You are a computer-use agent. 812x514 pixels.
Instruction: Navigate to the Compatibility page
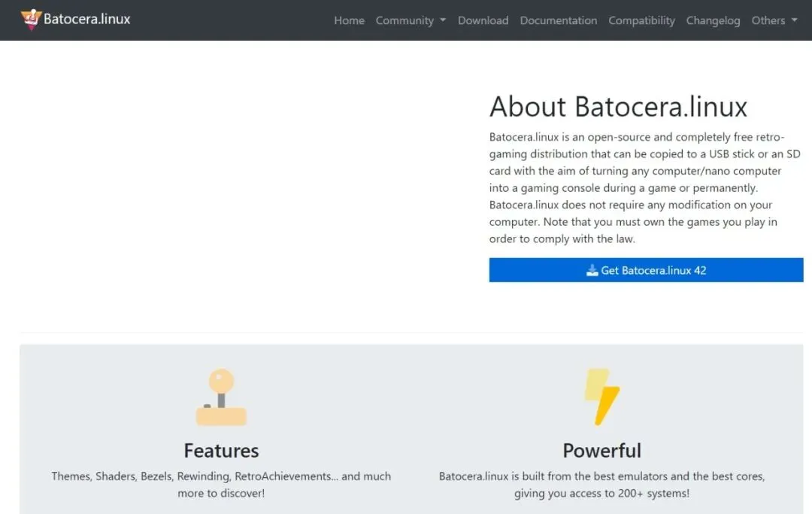pos(641,20)
